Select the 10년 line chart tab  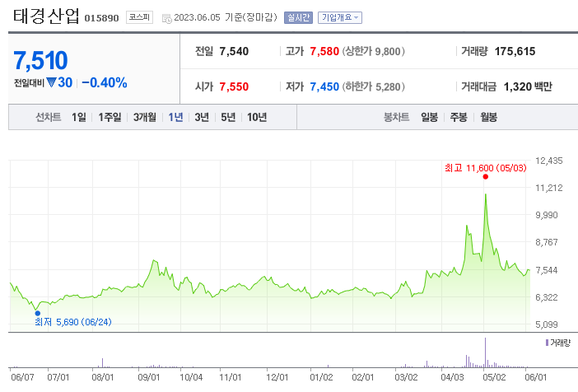(257, 117)
